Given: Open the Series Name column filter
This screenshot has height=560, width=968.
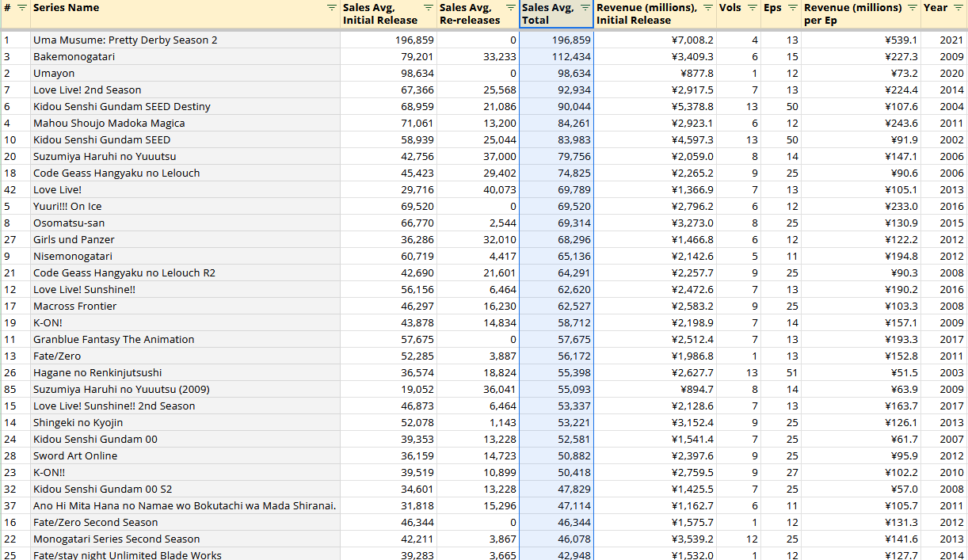Looking at the screenshot, I should tap(332, 8).
